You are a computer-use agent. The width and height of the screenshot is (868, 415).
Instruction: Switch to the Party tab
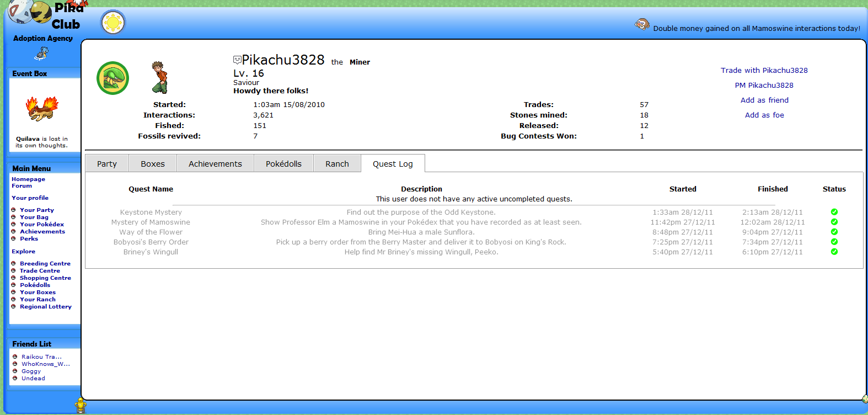coord(107,164)
